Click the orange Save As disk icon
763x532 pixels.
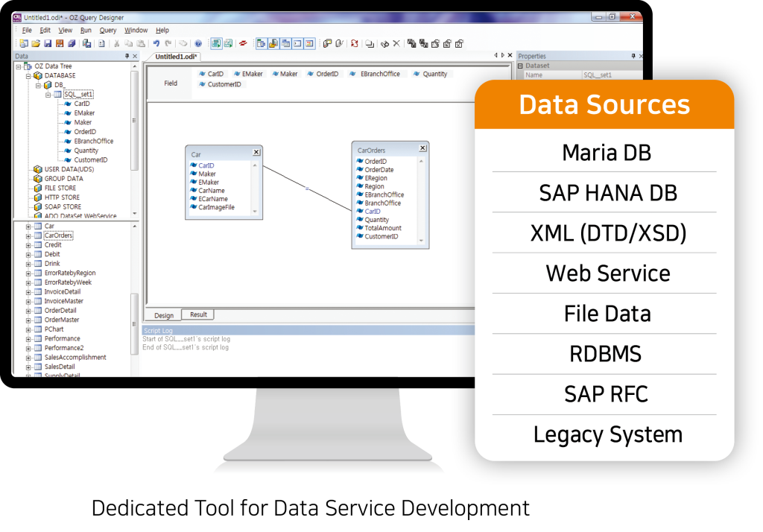click(x=60, y=43)
